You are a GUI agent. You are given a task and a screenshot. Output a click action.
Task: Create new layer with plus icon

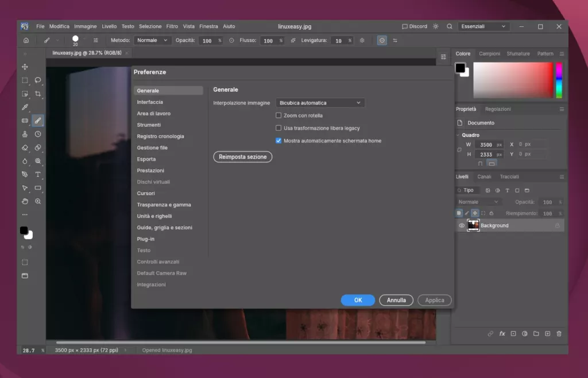tap(547, 333)
